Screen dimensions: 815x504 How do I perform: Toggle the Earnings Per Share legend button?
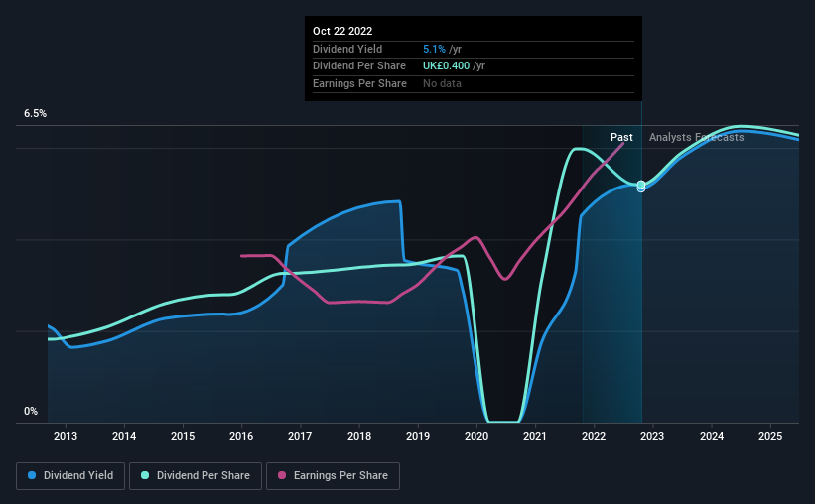(x=333, y=476)
